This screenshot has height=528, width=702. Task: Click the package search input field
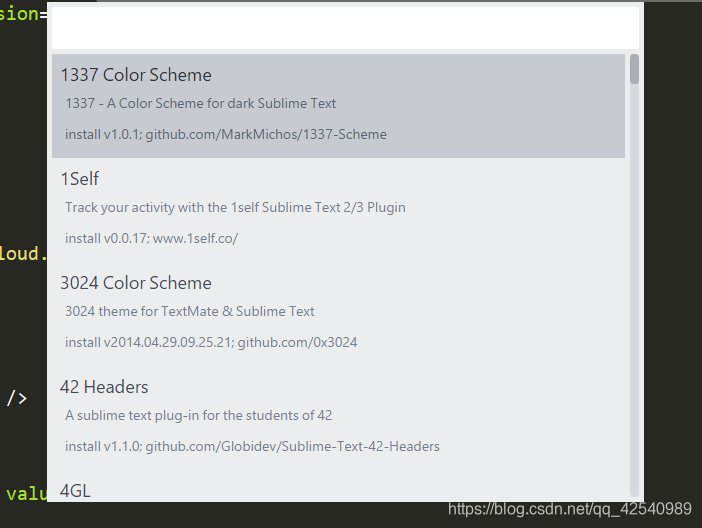click(x=345, y=28)
